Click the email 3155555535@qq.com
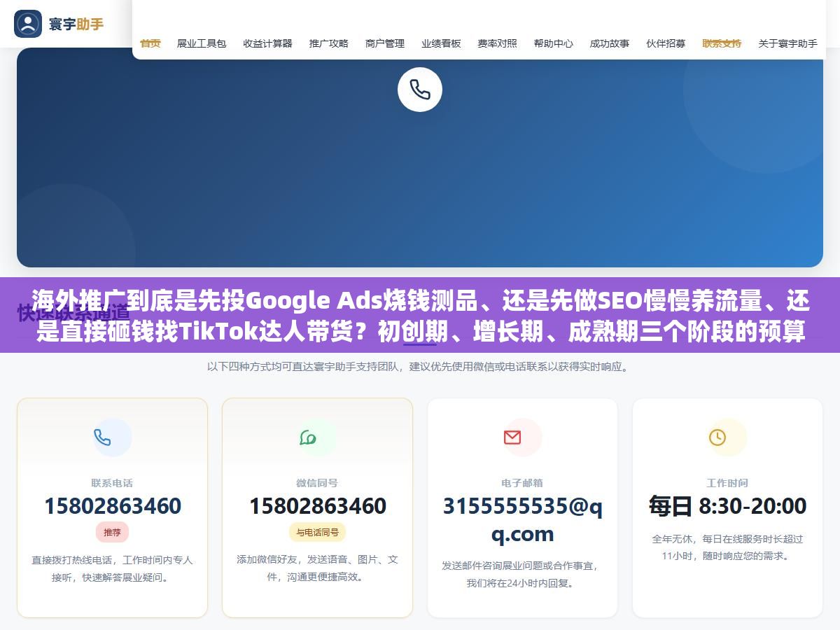This screenshot has width=840, height=630. (522, 519)
